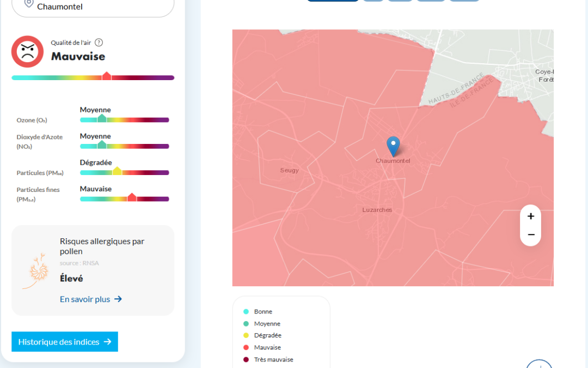Click the Dioxyde d'Azote (NO₂) label
Screen dimensions: 588x368
39,142
